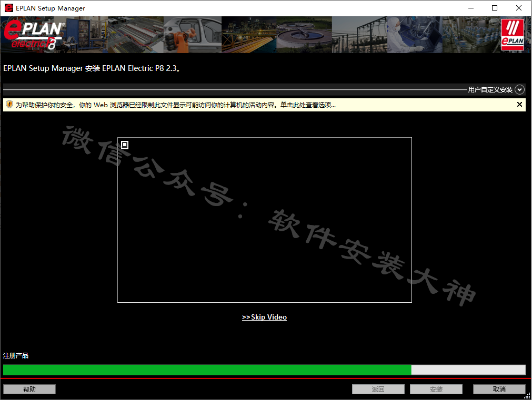This screenshot has width=532, height=400.
Task: Expand the 用户自定义安装 chevron
Action: (x=519, y=89)
